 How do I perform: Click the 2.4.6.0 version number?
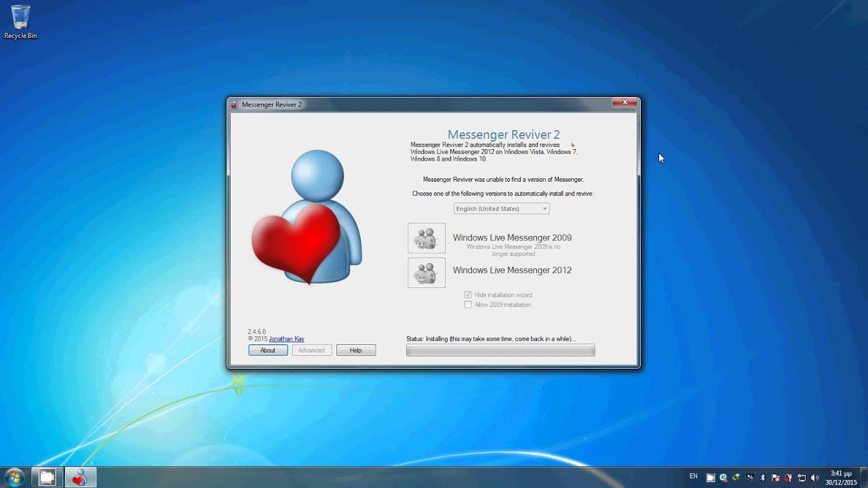(x=257, y=332)
